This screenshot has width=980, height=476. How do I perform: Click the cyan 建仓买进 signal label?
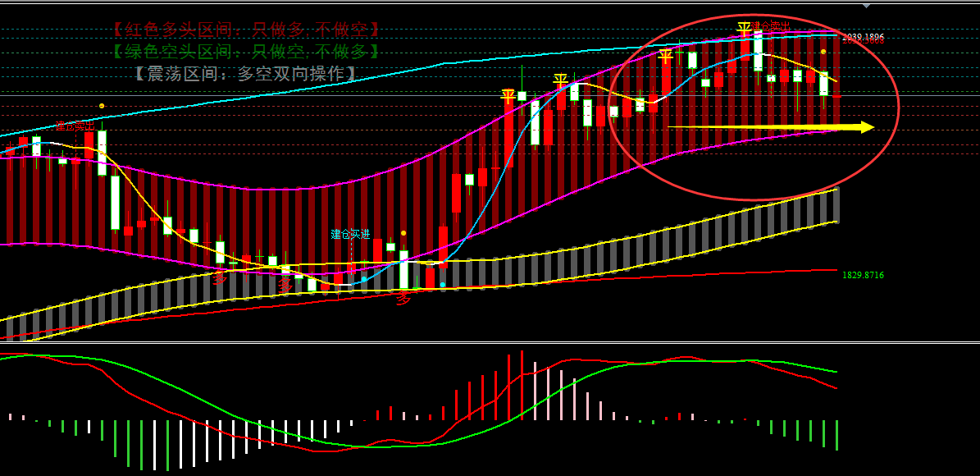tap(350, 234)
